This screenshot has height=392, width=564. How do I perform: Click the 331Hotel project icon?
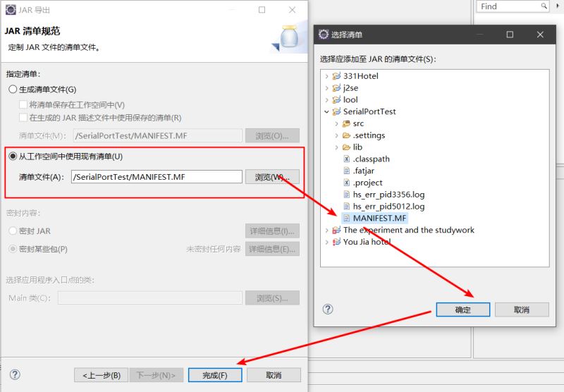[x=336, y=76]
